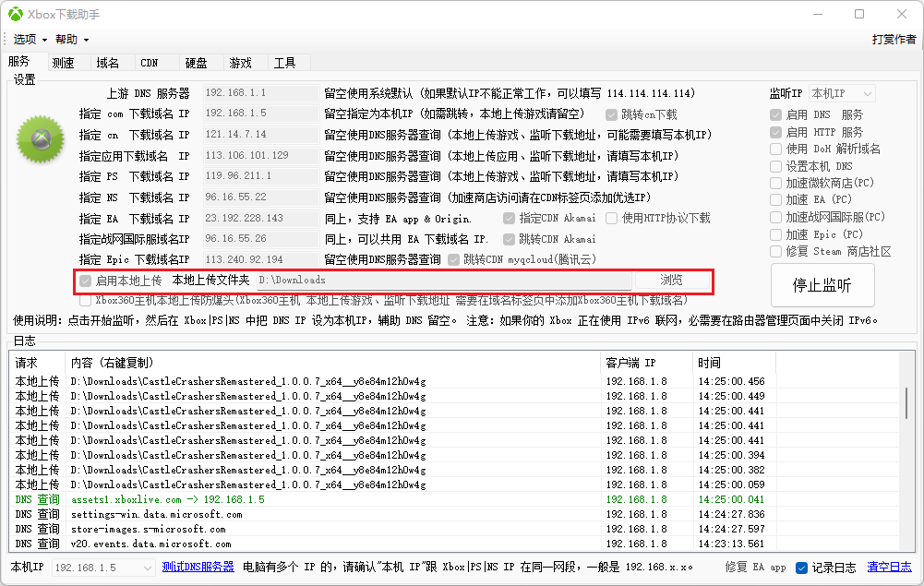The image size is (924, 586).
Task: Toggle 跳转CDN myqcloud(腾讯云) checkbox
Action: coord(522,259)
